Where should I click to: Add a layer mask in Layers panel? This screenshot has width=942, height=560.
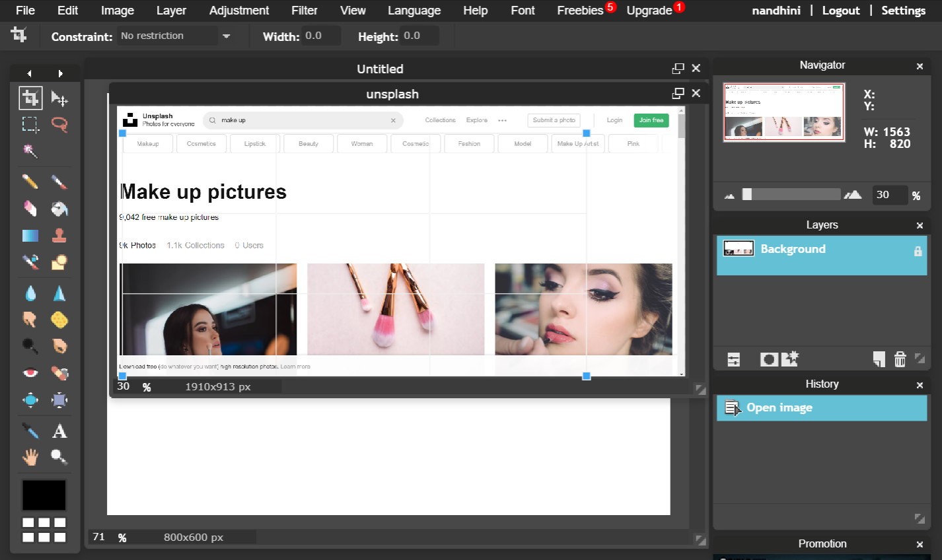click(768, 359)
